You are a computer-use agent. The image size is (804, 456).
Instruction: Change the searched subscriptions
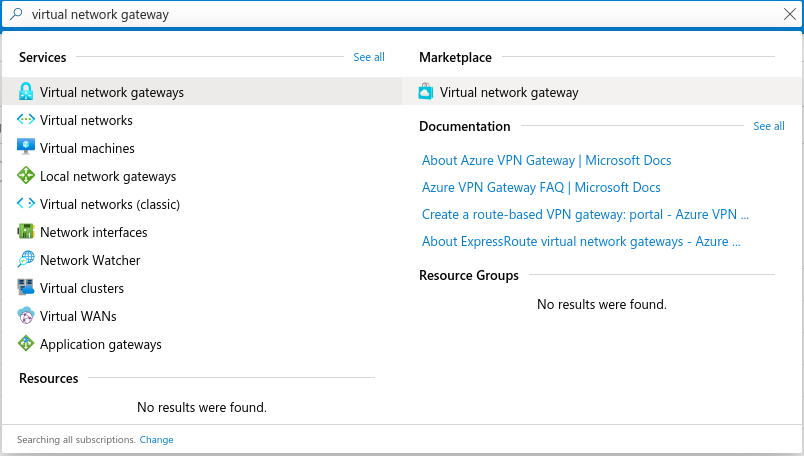click(x=156, y=440)
